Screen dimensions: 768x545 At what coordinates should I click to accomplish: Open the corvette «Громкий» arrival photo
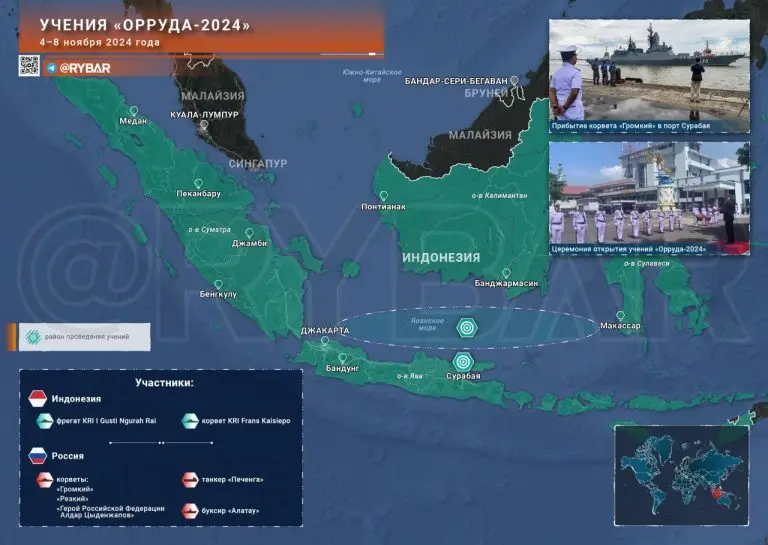click(648, 75)
